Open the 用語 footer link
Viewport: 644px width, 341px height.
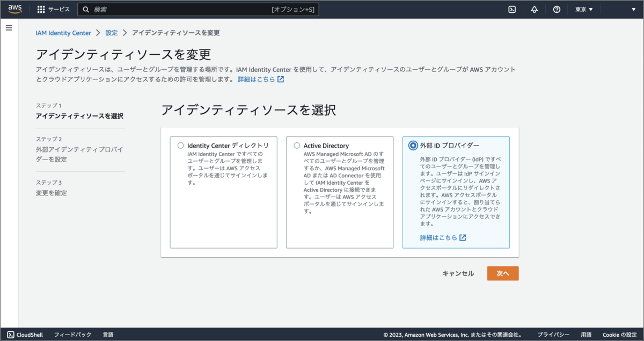coord(586,335)
